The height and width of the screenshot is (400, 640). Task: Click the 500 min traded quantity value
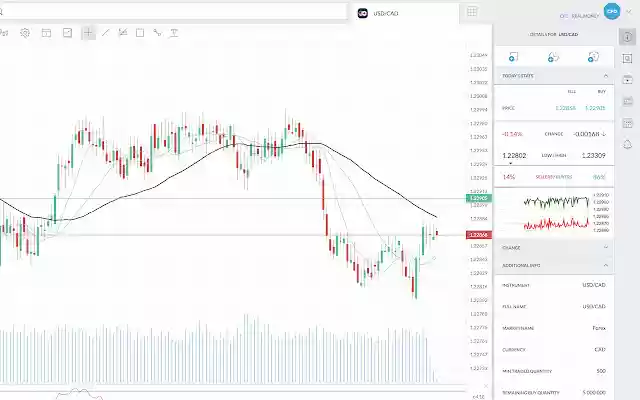coord(601,371)
